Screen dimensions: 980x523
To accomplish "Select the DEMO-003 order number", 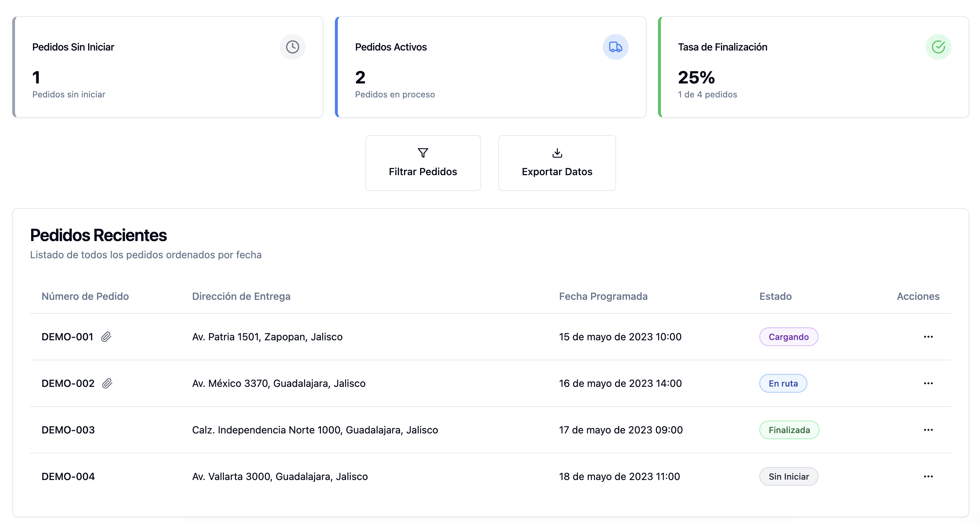I will click(x=68, y=430).
